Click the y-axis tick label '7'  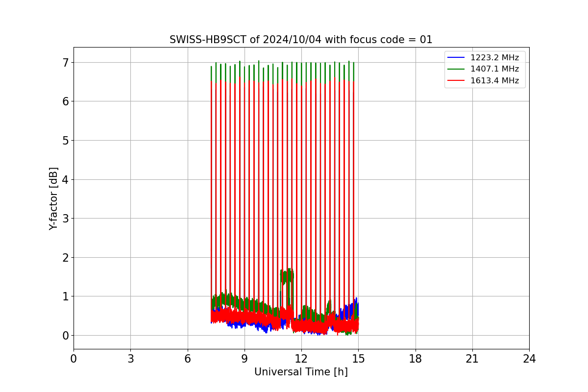click(65, 62)
